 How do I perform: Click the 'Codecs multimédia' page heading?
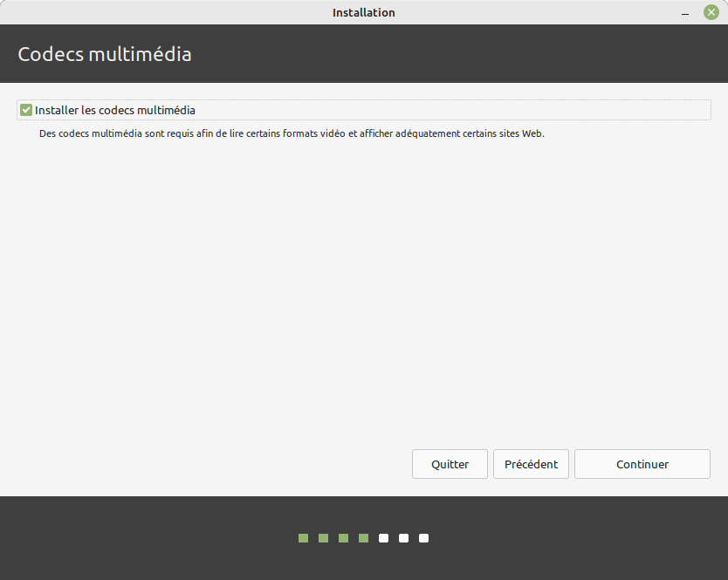(105, 54)
